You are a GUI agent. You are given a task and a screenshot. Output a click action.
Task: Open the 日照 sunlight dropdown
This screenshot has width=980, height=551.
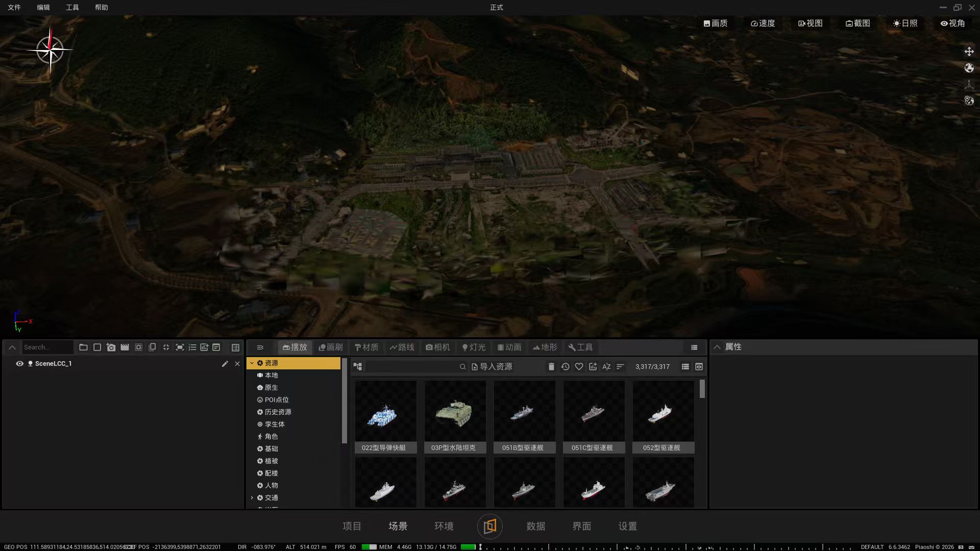click(905, 23)
